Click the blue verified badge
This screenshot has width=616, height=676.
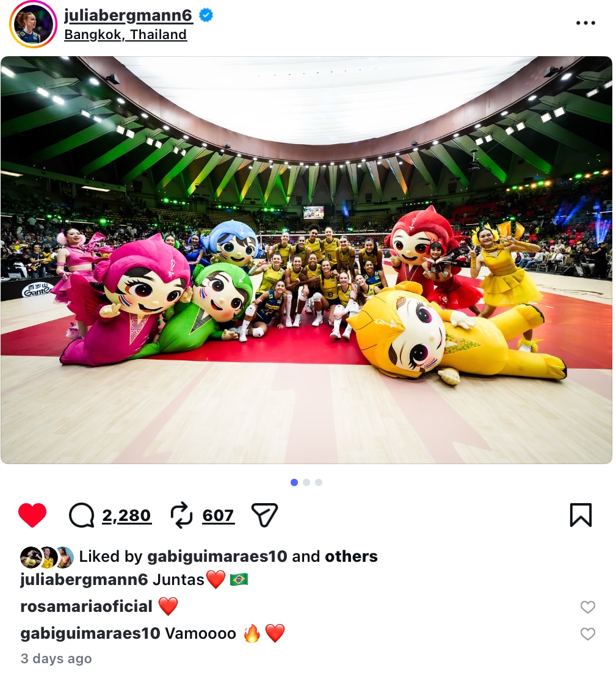(206, 15)
